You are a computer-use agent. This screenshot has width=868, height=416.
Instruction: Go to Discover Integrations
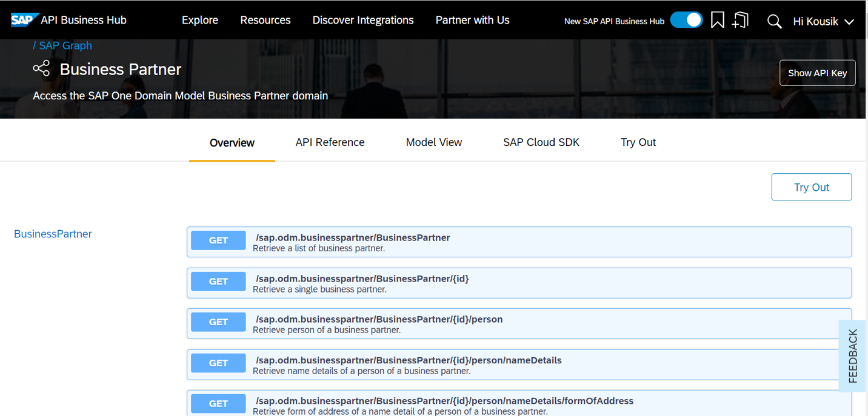tap(363, 20)
